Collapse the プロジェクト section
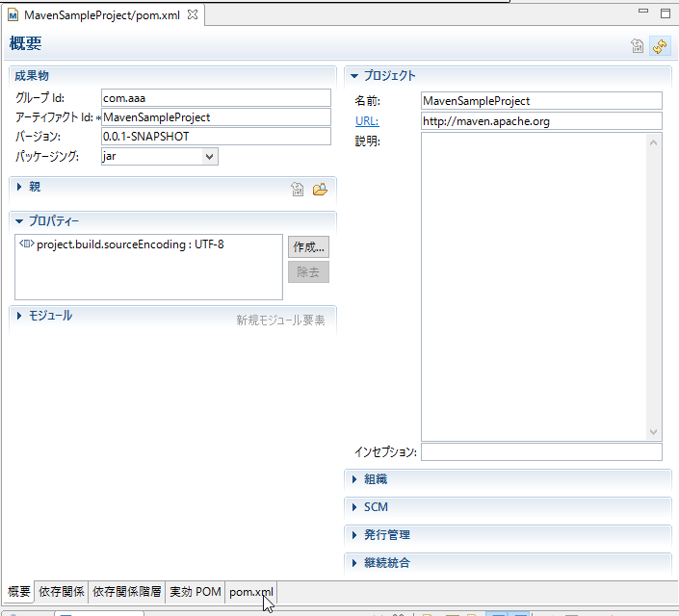The height and width of the screenshot is (616, 679). (x=354, y=76)
